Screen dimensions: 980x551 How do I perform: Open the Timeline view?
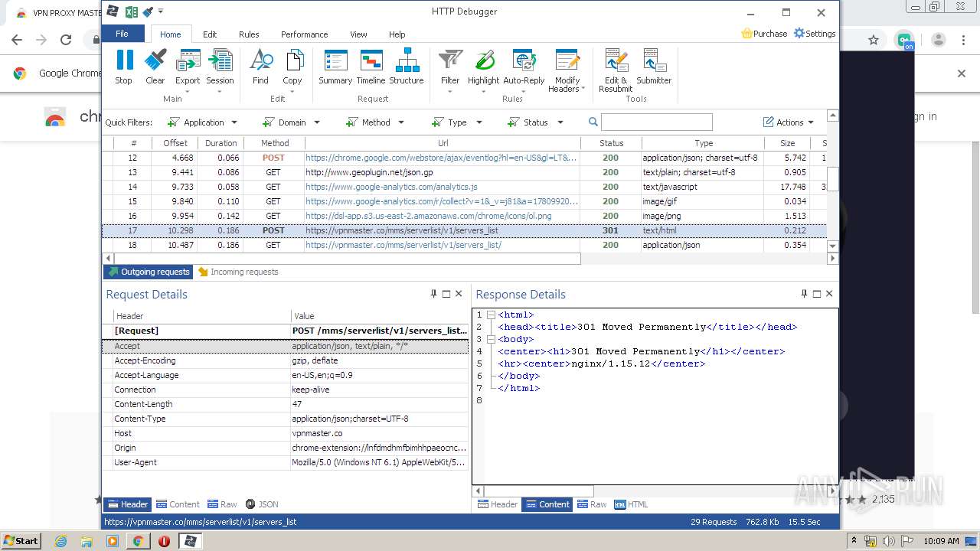[371, 67]
